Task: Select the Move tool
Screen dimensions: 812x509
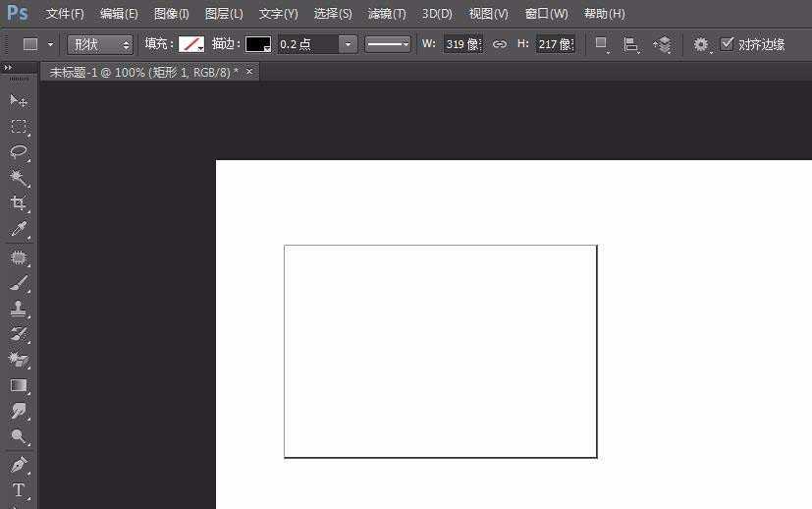Action: 18,101
